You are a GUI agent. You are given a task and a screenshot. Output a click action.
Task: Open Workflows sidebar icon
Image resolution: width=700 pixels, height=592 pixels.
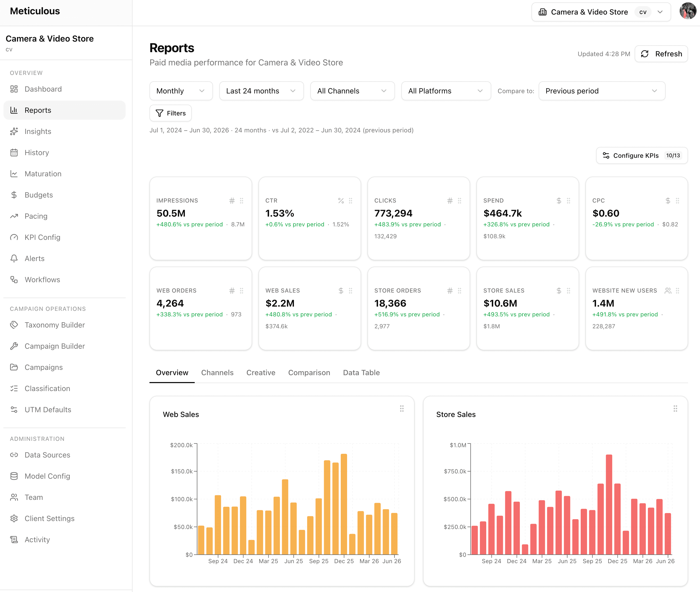point(14,280)
